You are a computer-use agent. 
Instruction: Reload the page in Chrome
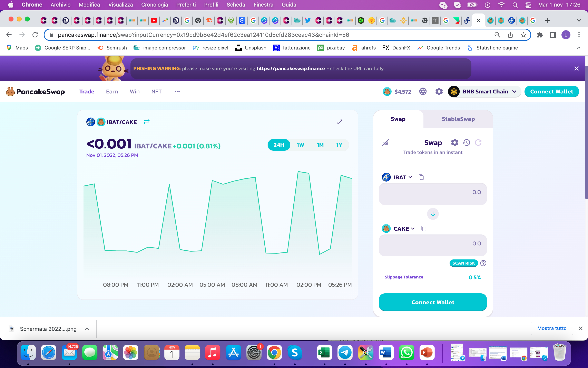35,35
